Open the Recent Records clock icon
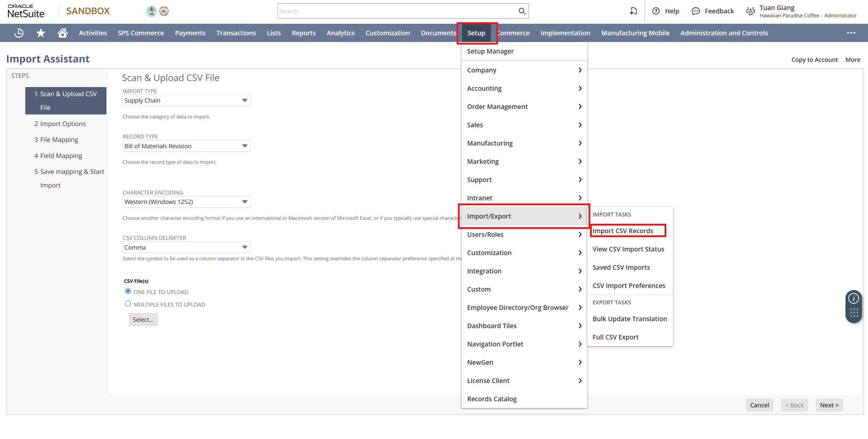Screen dimensions: 868x439 (x=19, y=33)
